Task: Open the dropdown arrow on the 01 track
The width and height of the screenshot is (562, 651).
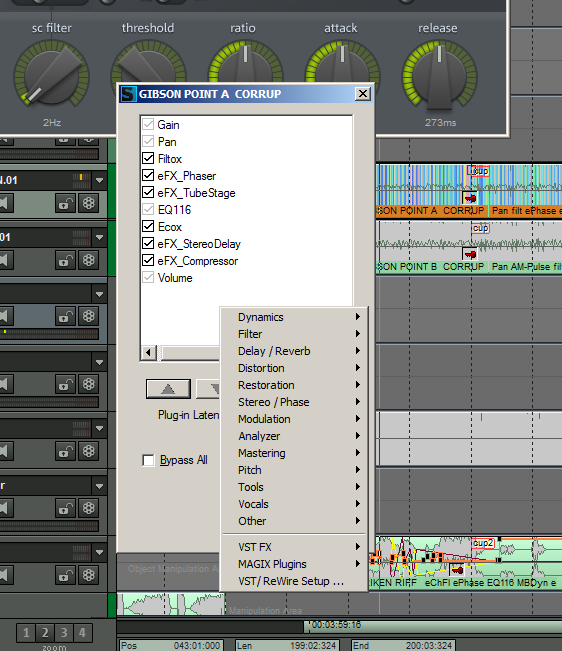Action: [x=99, y=237]
